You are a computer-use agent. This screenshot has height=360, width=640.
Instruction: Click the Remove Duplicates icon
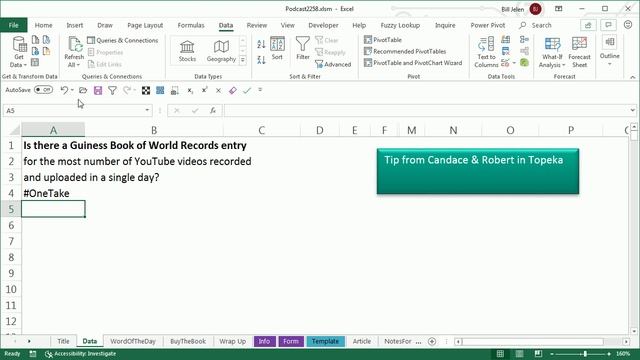506,51
